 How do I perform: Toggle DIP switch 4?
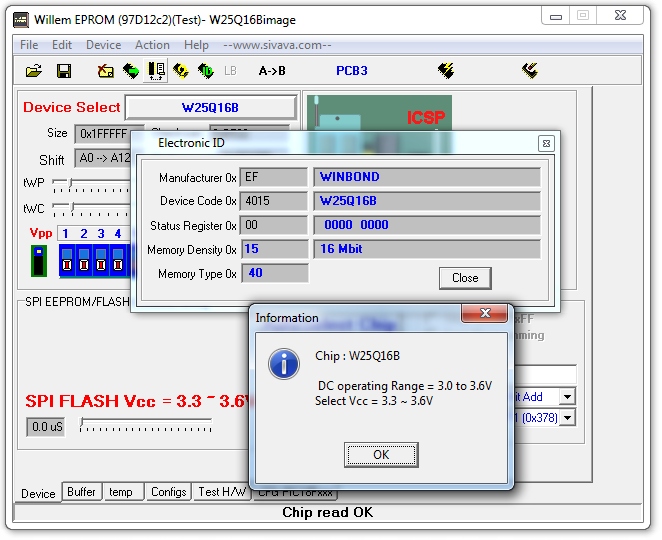coord(118,260)
